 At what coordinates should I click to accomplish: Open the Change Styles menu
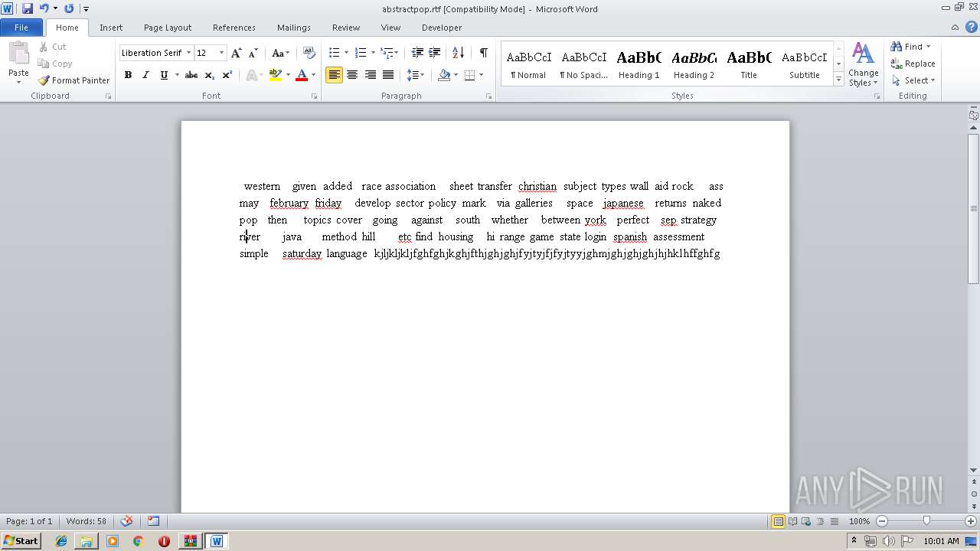click(863, 64)
